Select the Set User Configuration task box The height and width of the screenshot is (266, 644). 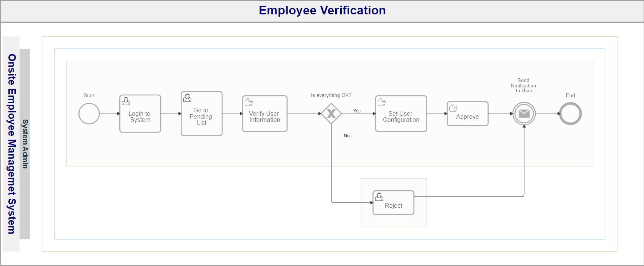tap(401, 114)
